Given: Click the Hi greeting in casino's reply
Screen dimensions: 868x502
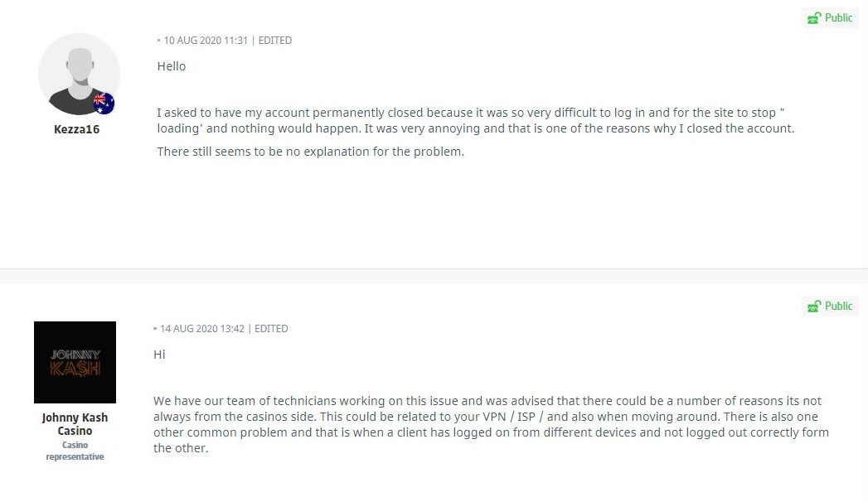Looking at the screenshot, I should (x=159, y=355).
